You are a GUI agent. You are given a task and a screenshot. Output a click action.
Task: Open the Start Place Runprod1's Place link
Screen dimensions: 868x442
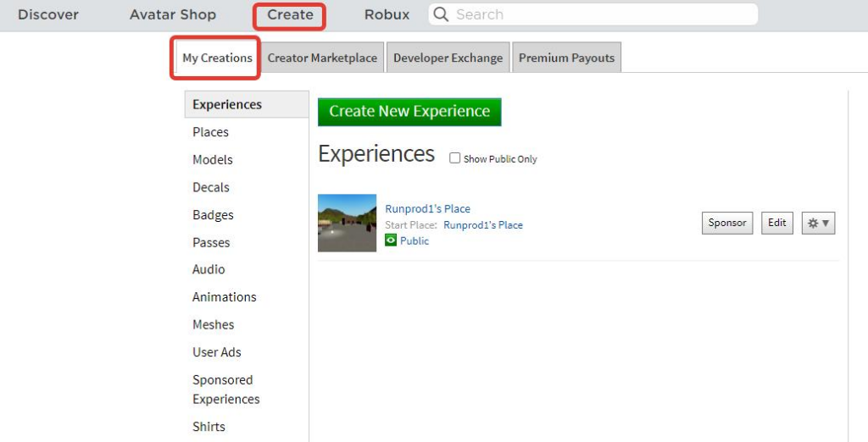(x=483, y=225)
